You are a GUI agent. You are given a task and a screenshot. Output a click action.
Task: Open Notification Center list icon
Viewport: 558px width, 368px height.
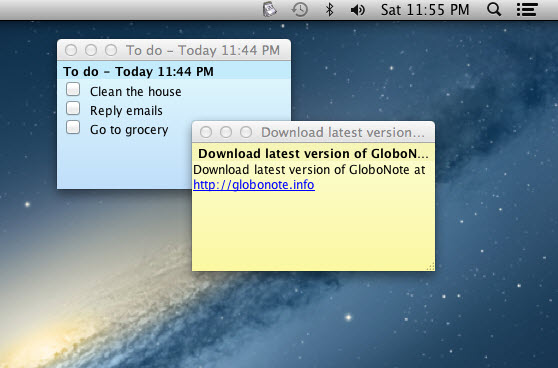click(527, 10)
